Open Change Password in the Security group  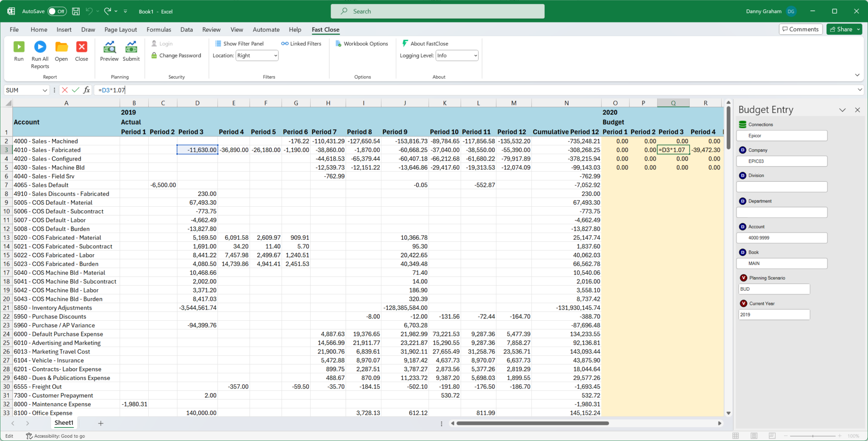click(x=176, y=55)
